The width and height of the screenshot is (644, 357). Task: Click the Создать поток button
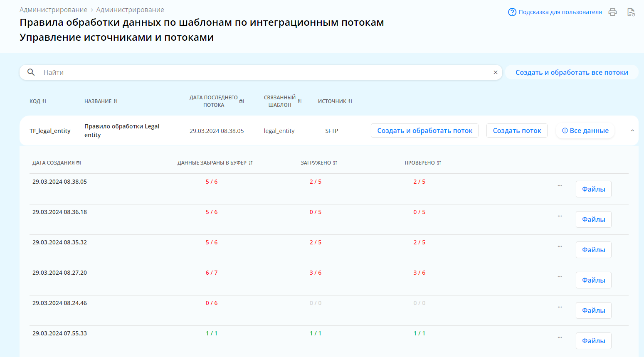(x=517, y=130)
